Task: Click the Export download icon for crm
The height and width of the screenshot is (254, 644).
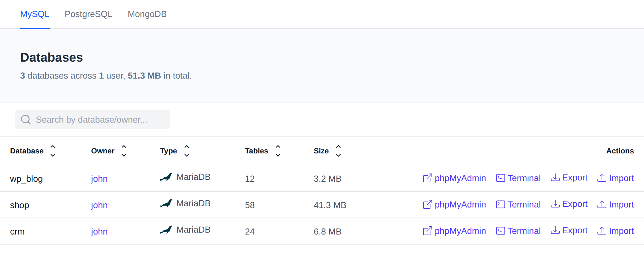Action: [x=555, y=230]
